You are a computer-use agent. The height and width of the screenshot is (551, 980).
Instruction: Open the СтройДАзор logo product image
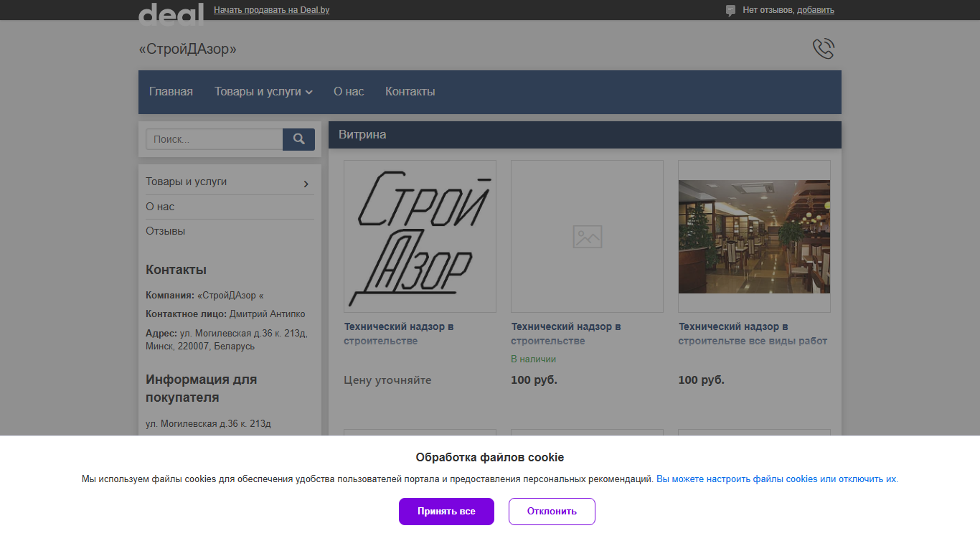tap(420, 236)
